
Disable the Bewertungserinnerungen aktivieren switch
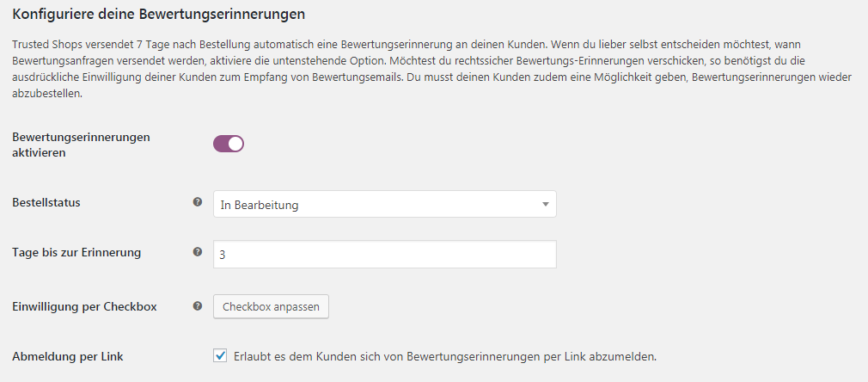coord(229,144)
